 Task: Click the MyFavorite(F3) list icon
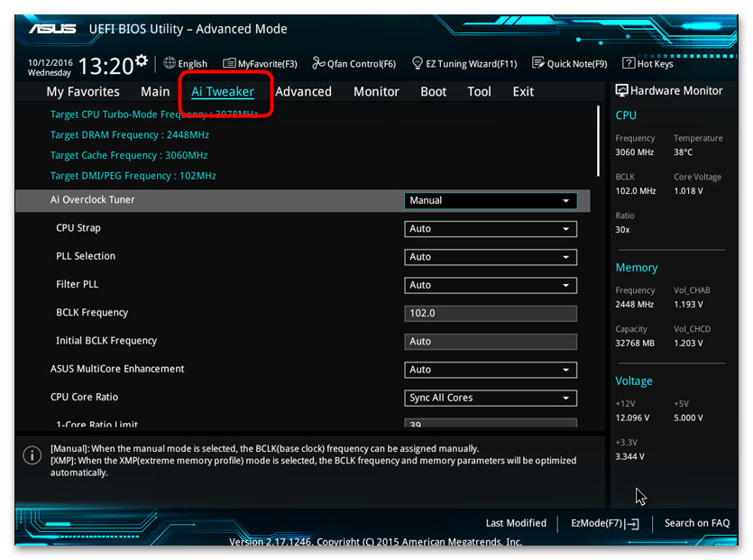pyautogui.click(x=229, y=63)
